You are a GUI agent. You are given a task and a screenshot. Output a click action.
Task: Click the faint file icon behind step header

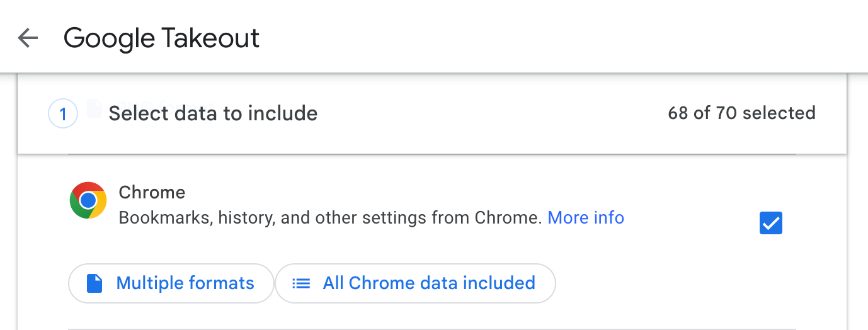94,108
